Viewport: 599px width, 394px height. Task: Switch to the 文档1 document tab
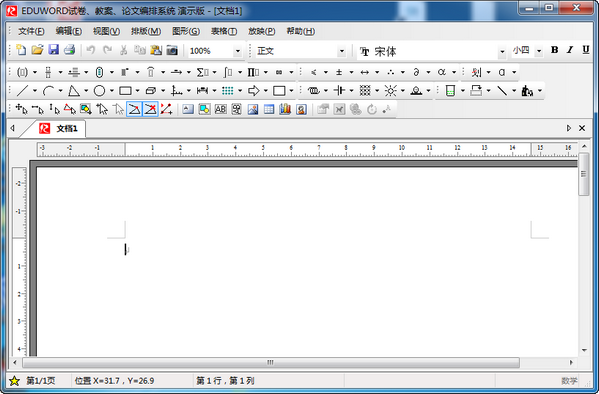[58, 128]
